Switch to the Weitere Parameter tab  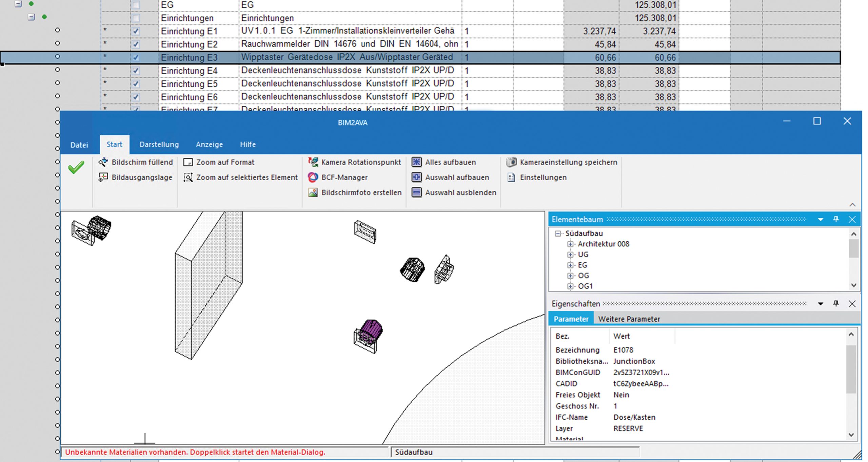(x=629, y=319)
